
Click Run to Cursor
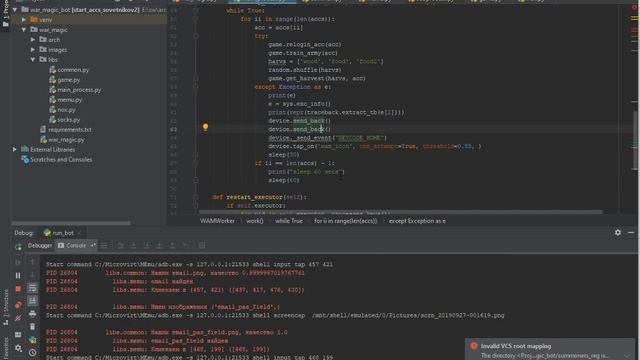[186, 245]
